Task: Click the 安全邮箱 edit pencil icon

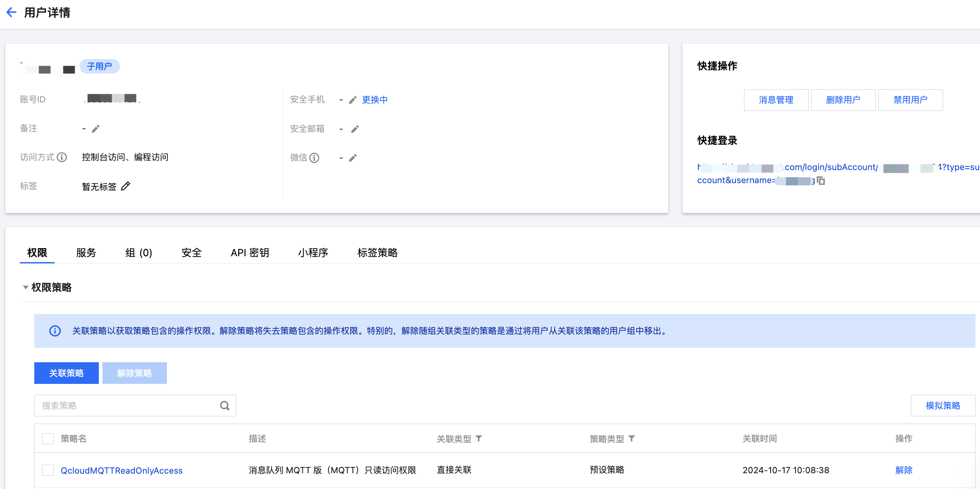Action: pos(355,129)
